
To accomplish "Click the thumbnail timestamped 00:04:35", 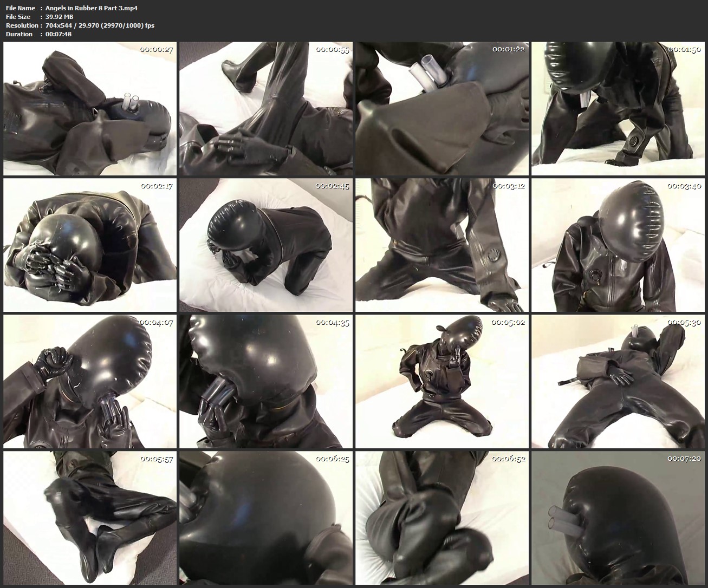I will click(x=266, y=382).
